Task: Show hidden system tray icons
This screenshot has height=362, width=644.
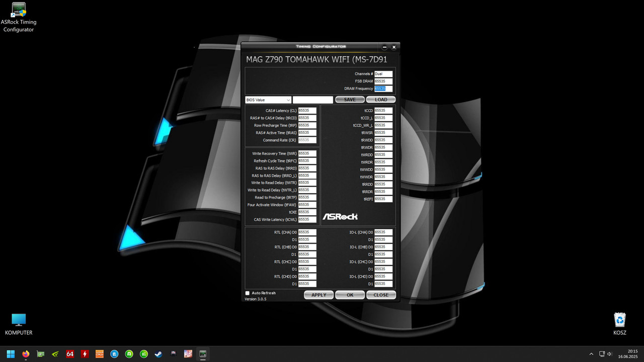Action: pyautogui.click(x=591, y=354)
